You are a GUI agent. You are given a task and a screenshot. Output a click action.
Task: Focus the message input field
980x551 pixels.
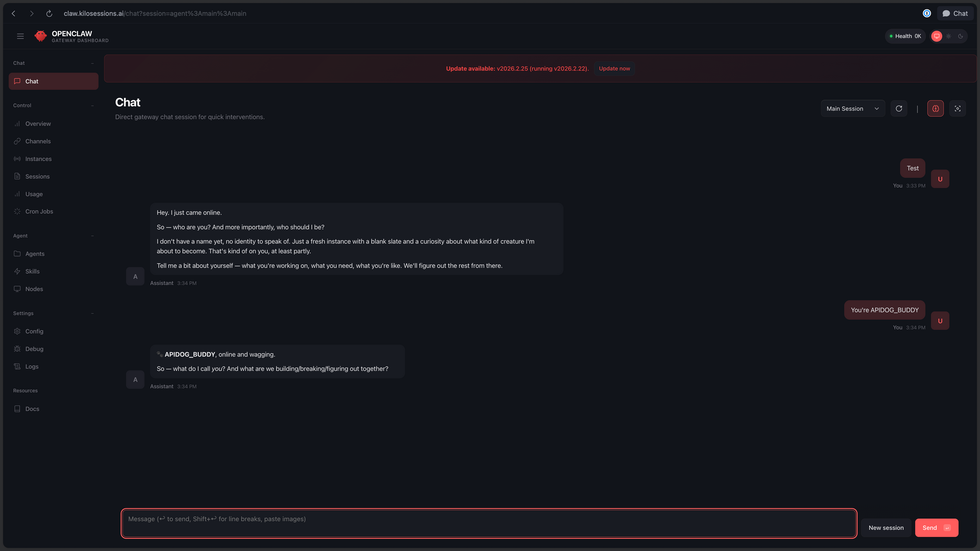pos(489,524)
